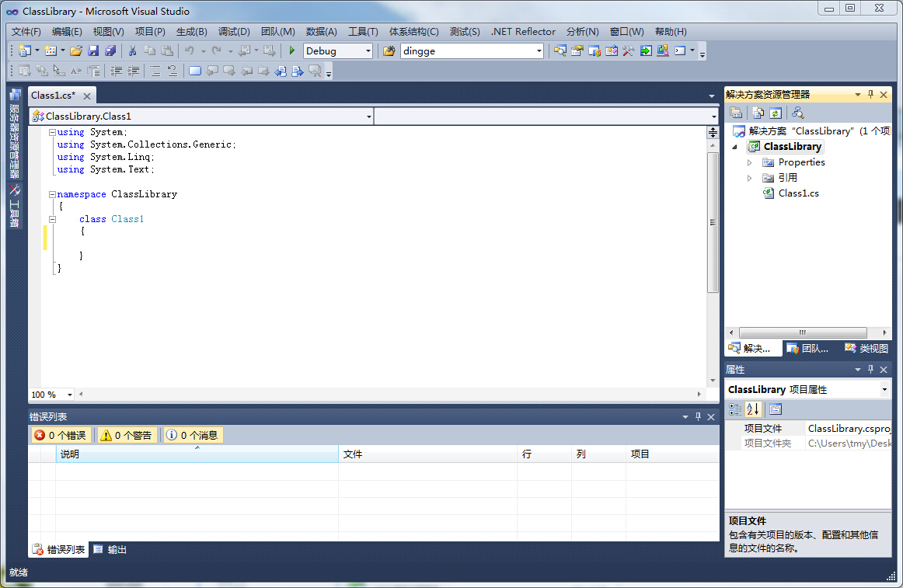Collapse the class Class1 code block
The height and width of the screenshot is (588, 903).
coord(52,219)
